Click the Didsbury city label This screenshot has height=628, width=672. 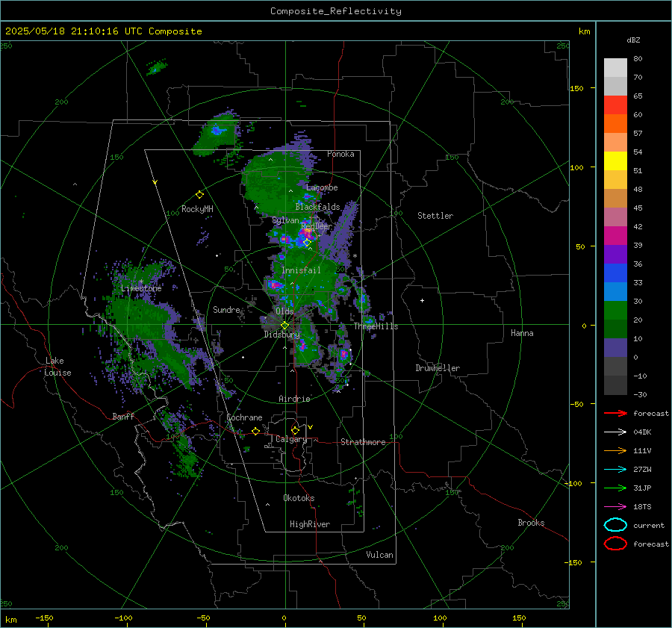(x=281, y=335)
